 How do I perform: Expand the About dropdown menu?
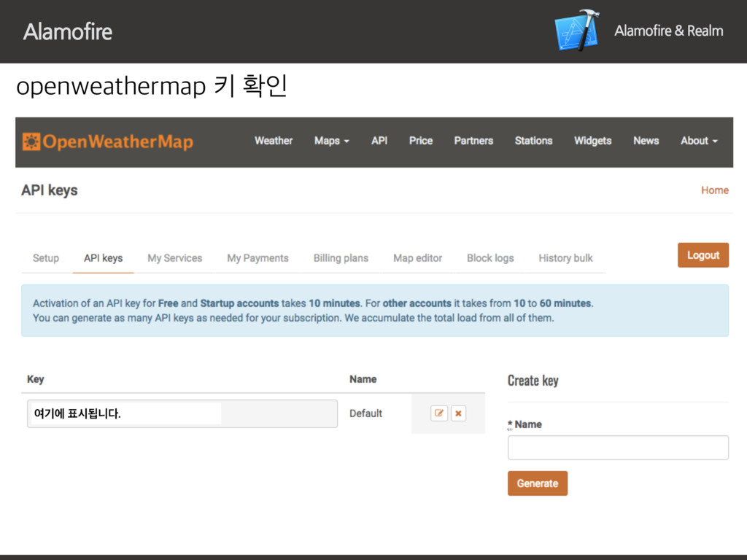tap(699, 141)
